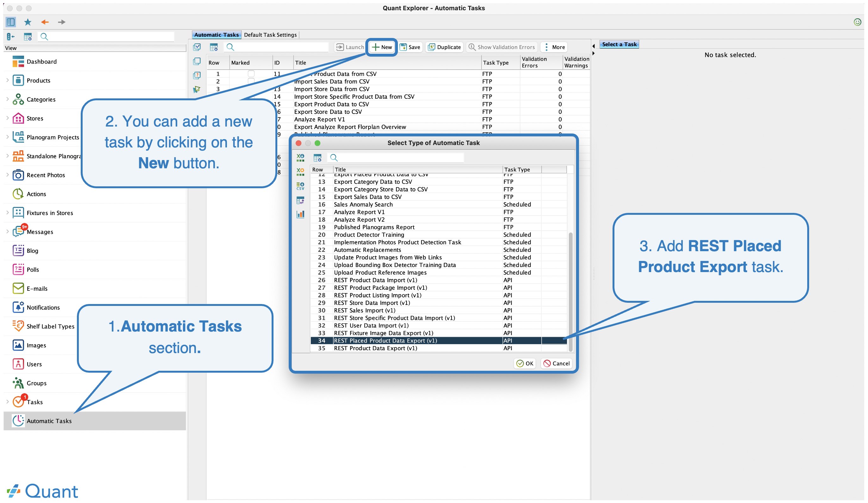Click the Duplicate button
The width and height of the screenshot is (868, 503).
444,47
